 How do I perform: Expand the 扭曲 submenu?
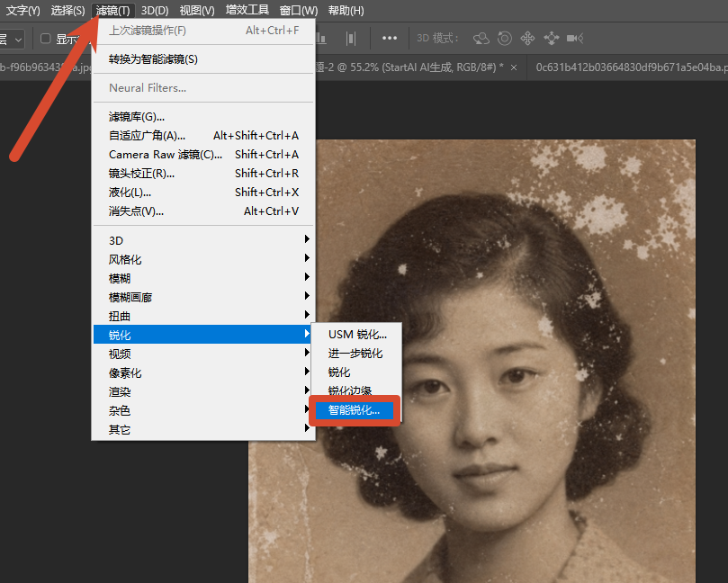[x=203, y=316]
